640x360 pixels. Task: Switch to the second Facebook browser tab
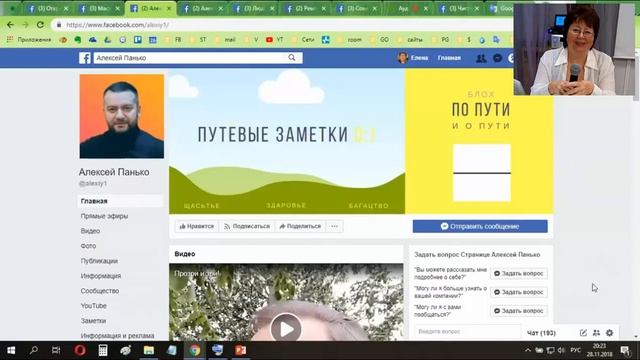coord(99,9)
